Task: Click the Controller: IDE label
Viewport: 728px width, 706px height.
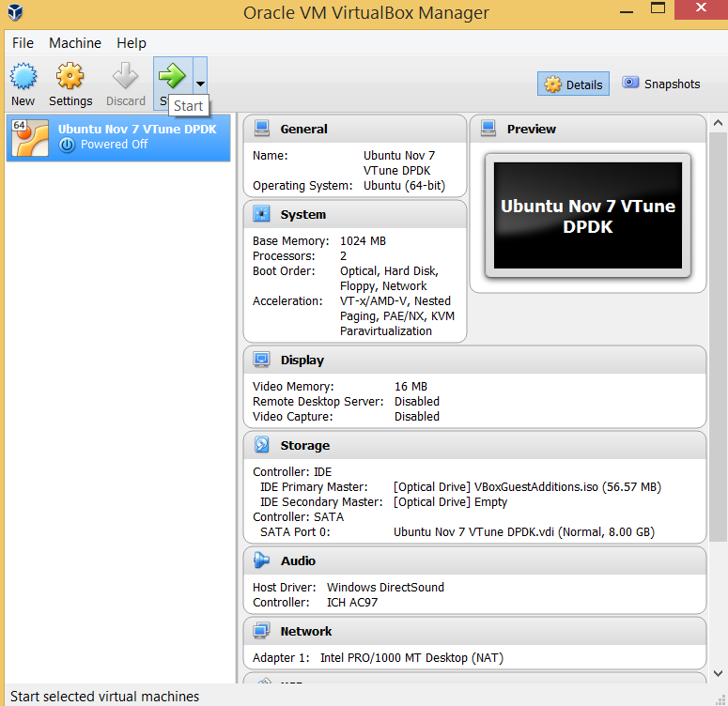Action: pyautogui.click(x=292, y=472)
